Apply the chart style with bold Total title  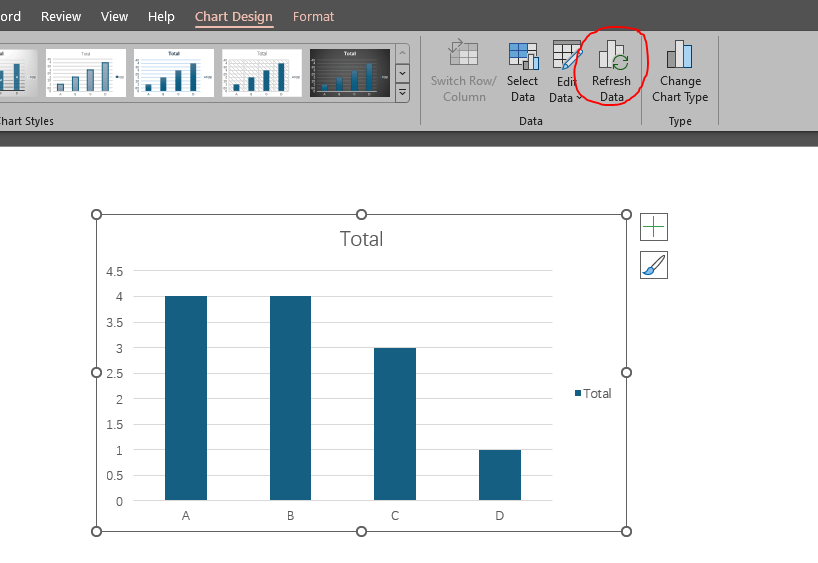pos(174,73)
